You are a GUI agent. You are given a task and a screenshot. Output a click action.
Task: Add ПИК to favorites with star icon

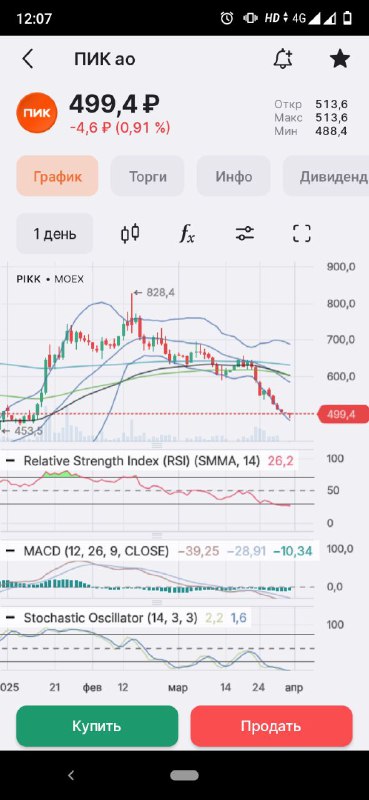(339, 59)
